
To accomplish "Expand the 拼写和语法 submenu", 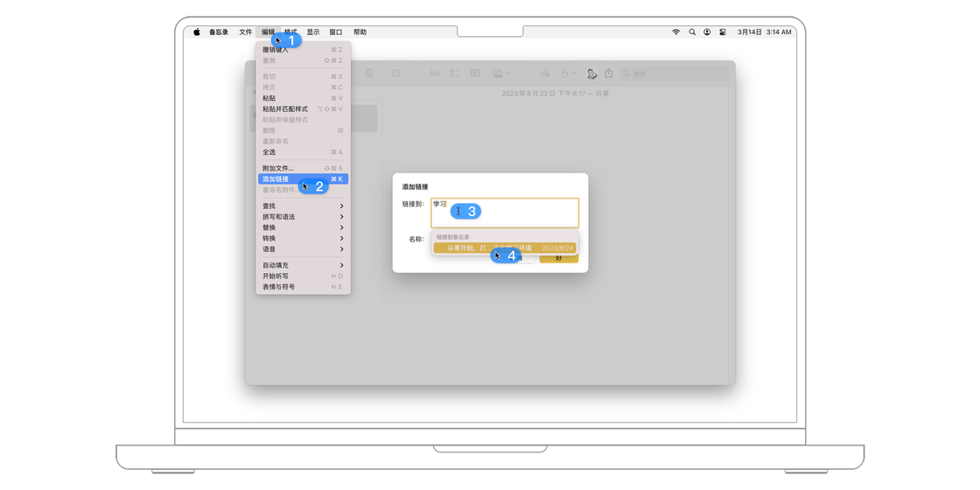I will pos(303,217).
